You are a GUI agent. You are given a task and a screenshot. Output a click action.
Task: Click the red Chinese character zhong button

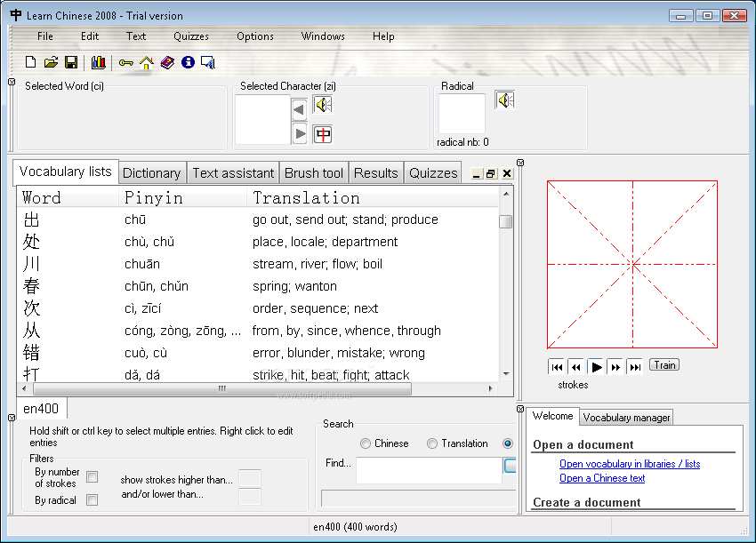pyautogui.click(x=323, y=134)
